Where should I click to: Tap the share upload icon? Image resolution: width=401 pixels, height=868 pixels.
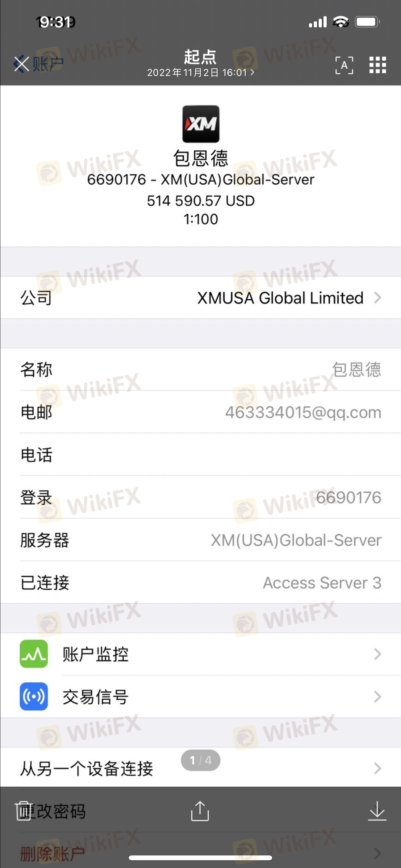(200, 811)
